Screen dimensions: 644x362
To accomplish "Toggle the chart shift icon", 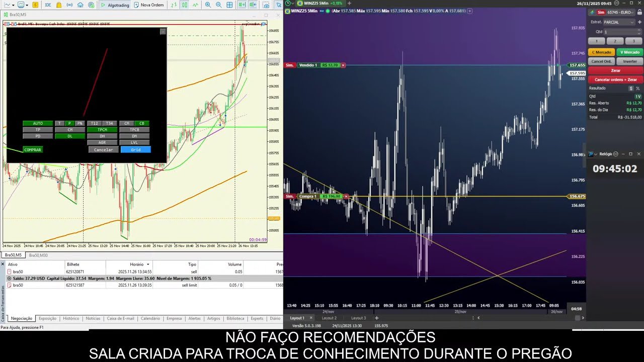I will tap(253, 5).
